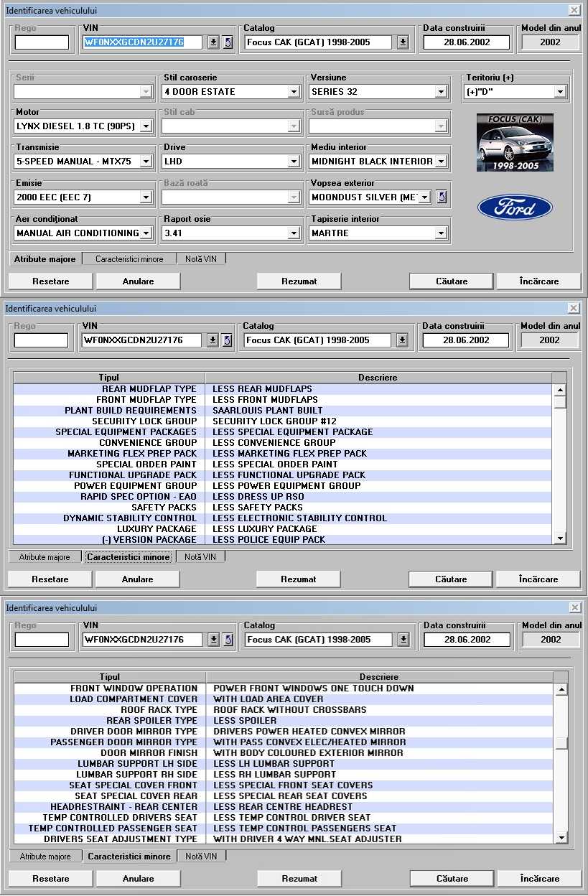Open the Stil caroserie dropdown
This screenshot has width=588, height=896.
[x=293, y=92]
